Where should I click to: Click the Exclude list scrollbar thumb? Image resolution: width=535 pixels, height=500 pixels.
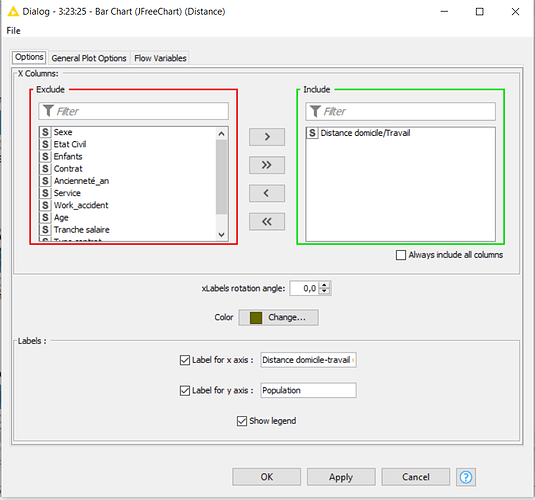221,177
